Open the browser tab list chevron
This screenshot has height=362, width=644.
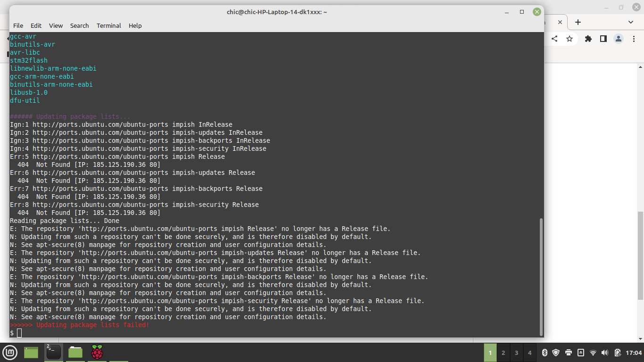tap(630, 22)
